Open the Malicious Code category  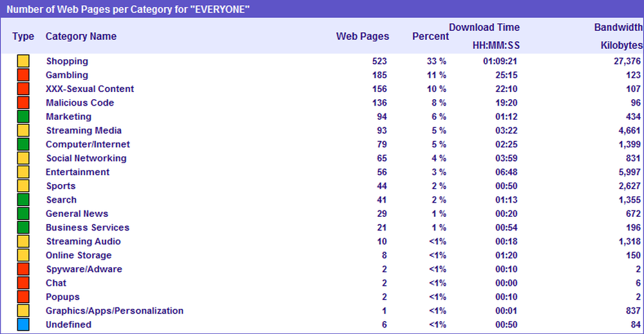tap(80, 102)
